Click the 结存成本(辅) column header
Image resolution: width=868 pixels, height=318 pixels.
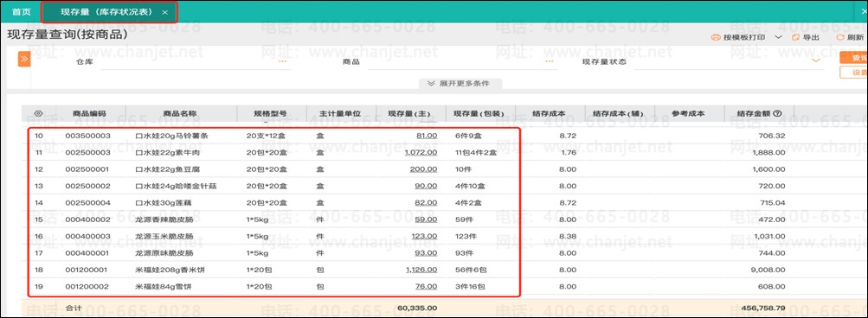619,113
